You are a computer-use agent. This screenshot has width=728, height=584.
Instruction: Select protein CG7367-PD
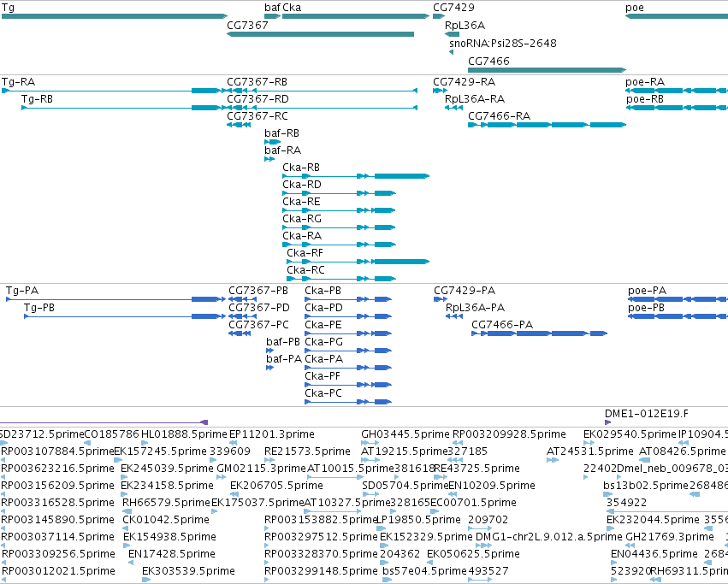259,308
